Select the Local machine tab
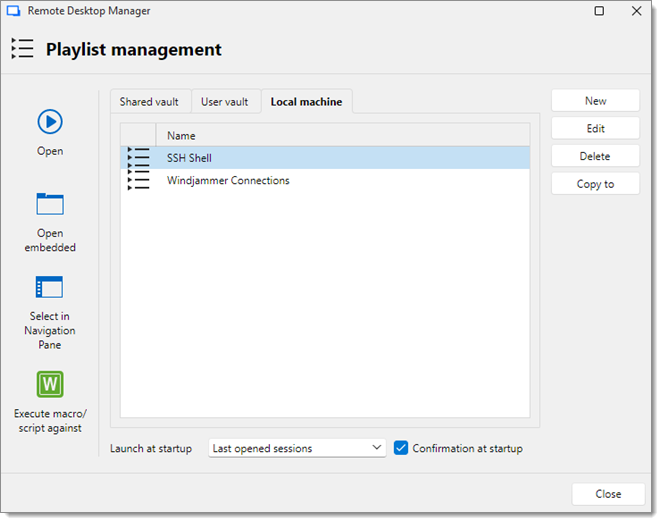The height and width of the screenshot is (523, 662). pyautogui.click(x=307, y=102)
